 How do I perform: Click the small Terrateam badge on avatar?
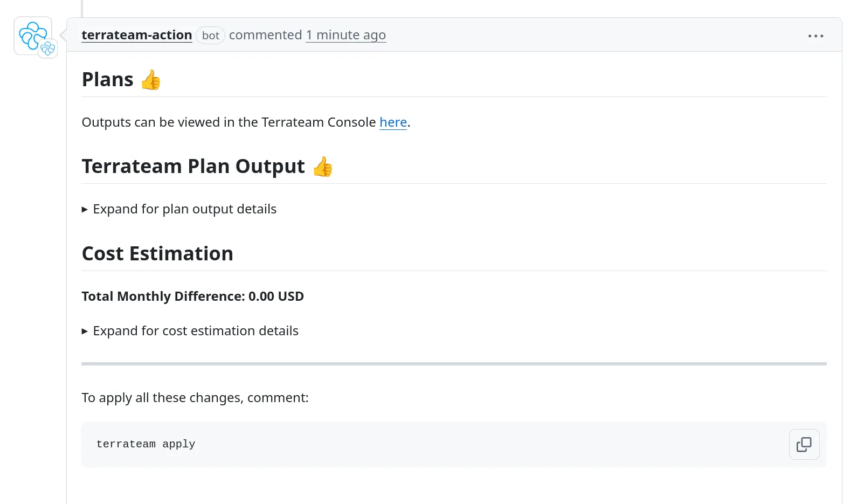pyautogui.click(x=48, y=49)
